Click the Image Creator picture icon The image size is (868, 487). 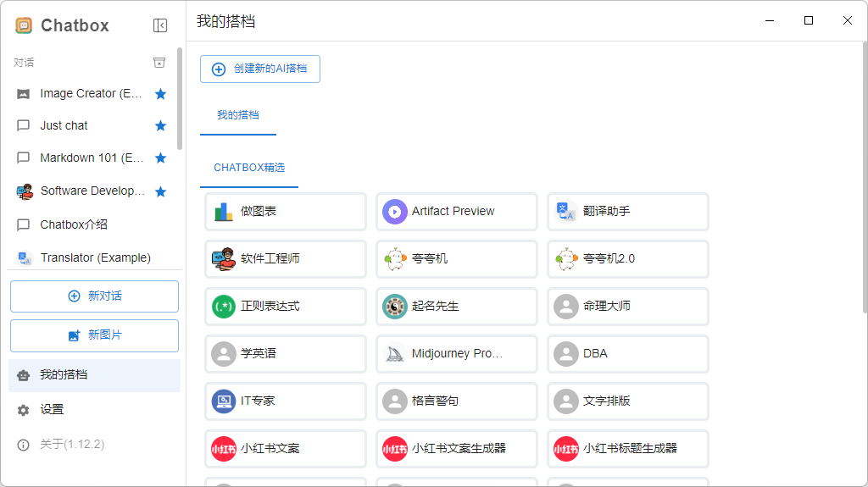pos(23,94)
